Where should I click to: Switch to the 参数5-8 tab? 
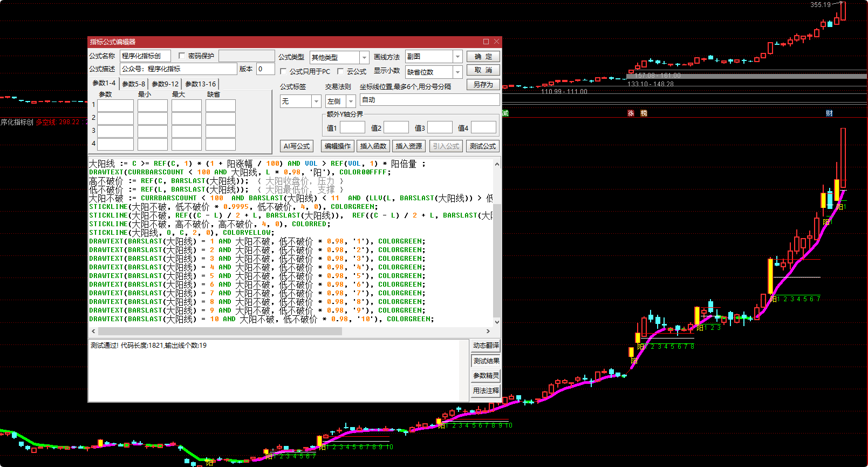pyautogui.click(x=133, y=84)
